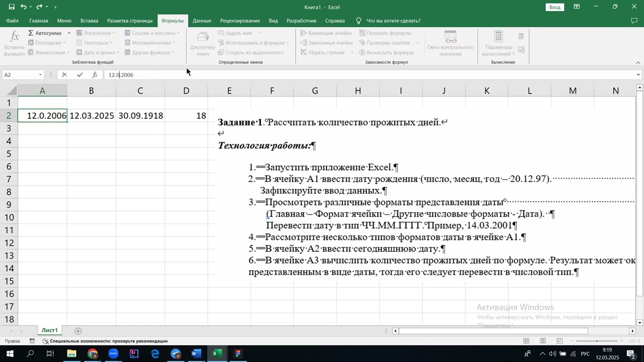The image size is (644, 362).
Task: Click Evaluate Formula button
Action: coord(386,52)
